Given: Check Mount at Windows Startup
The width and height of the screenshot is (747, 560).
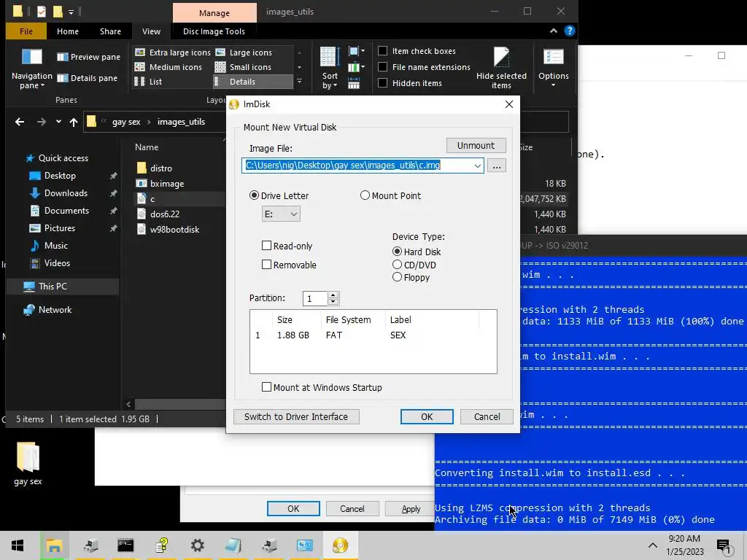Looking at the screenshot, I should (x=266, y=387).
